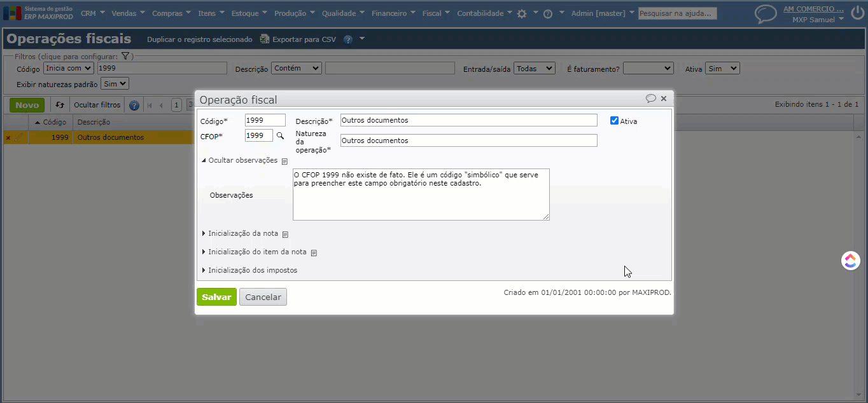Click the note icon beside Inicialização da nota
The width and height of the screenshot is (868, 403).
tap(286, 235)
